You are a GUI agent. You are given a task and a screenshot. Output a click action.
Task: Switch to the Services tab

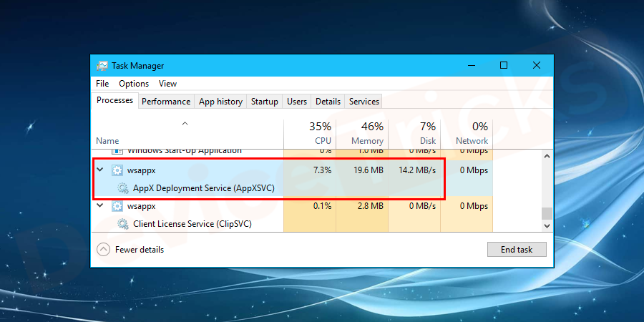point(364,102)
